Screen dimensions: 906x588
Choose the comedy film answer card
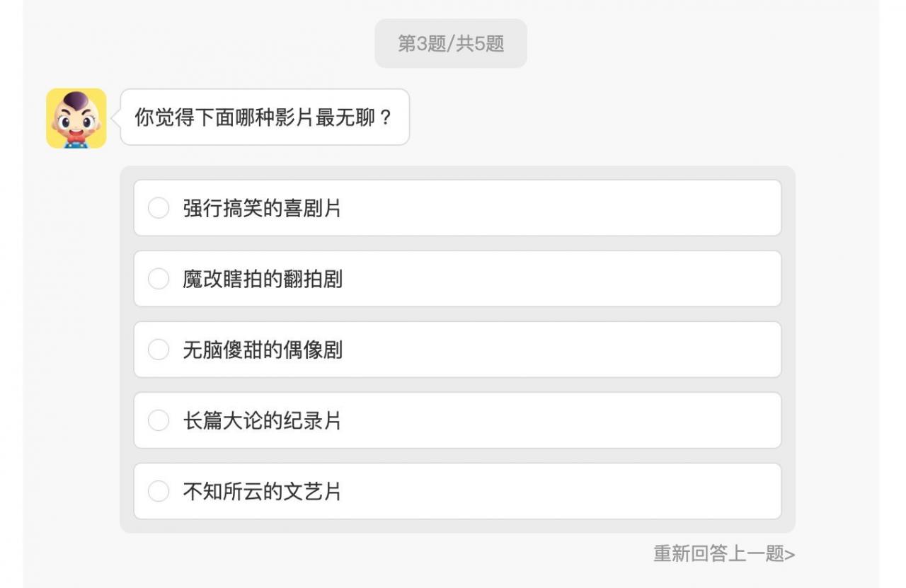point(457,207)
